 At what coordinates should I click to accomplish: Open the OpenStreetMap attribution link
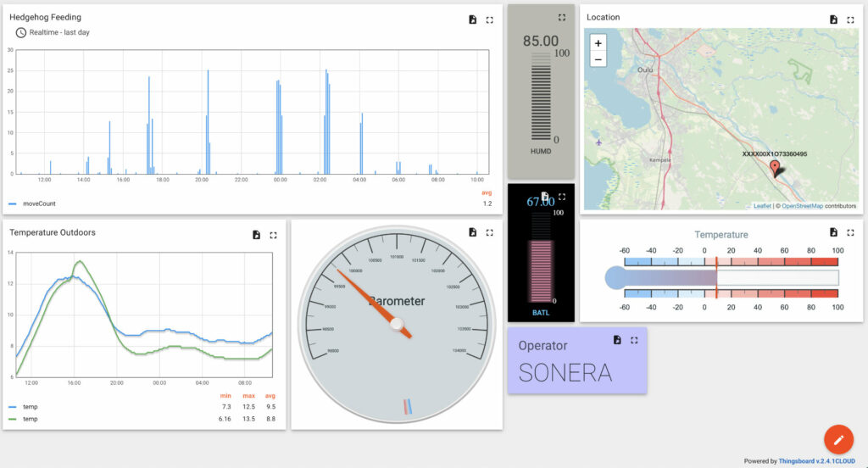click(802, 205)
